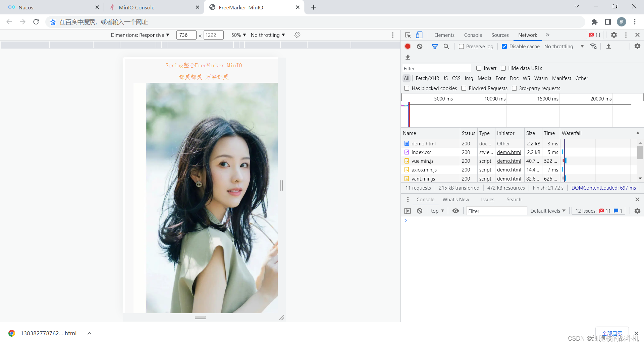Select the Fetch/XHR request filter
644x345 pixels.
point(427,78)
